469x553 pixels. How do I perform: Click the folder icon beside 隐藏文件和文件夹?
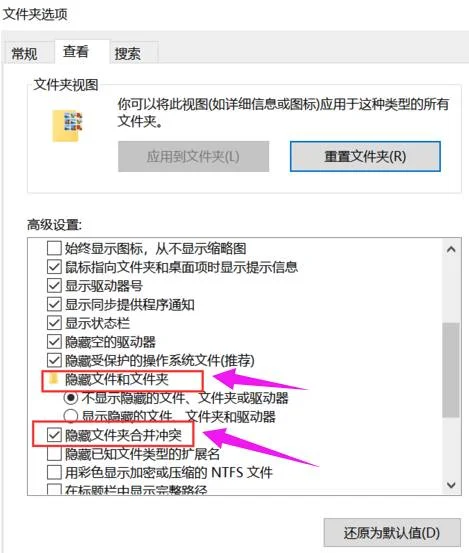pyautogui.click(x=54, y=379)
